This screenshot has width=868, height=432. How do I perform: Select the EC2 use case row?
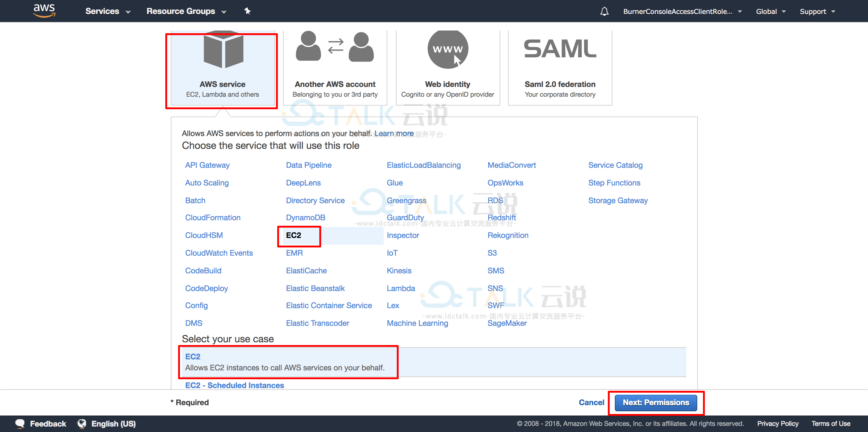tap(434, 362)
